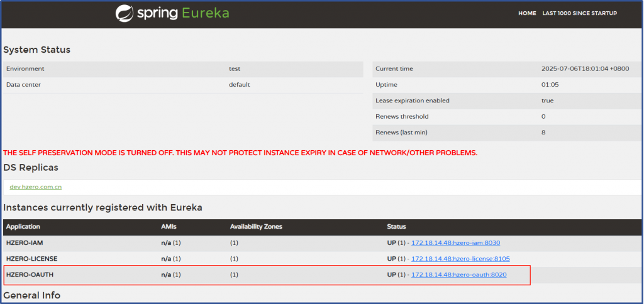
Task: Open LAST 1000 SINCE STARTUP page
Action: [x=579, y=13]
